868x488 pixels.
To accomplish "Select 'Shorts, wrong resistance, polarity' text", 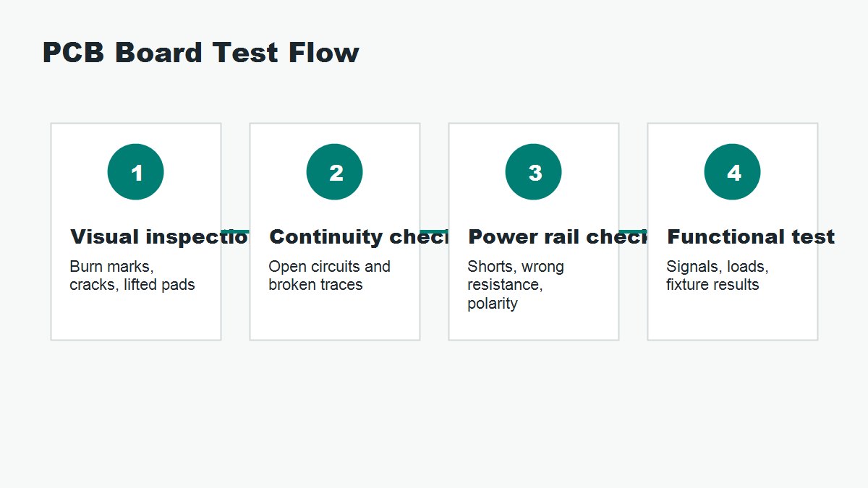I will pos(516,285).
